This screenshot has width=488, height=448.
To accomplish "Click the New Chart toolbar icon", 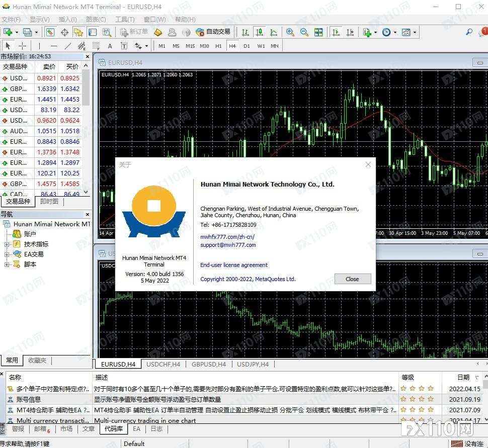I will tap(8, 32).
